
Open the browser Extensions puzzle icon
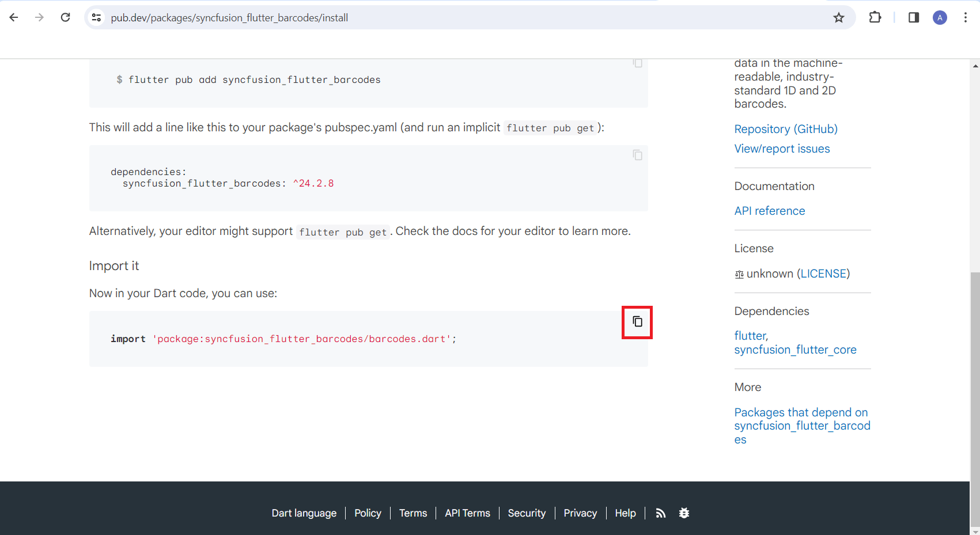875,18
